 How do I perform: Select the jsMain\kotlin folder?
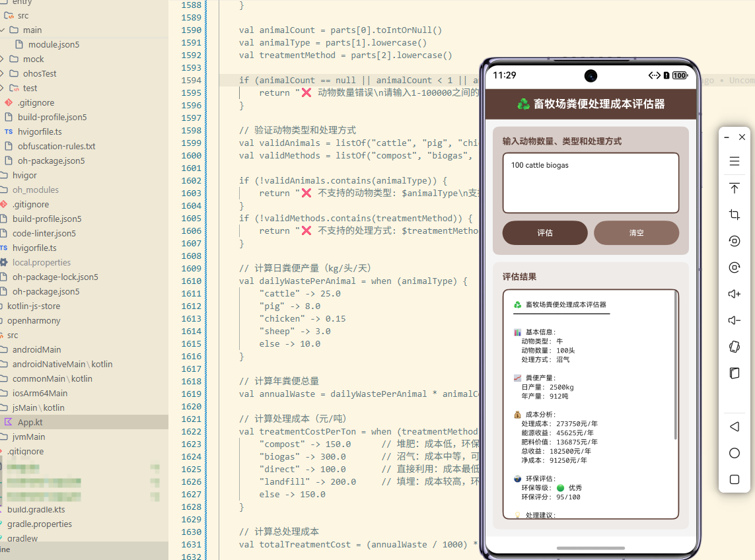pyautogui.click(x=38, y=408)
